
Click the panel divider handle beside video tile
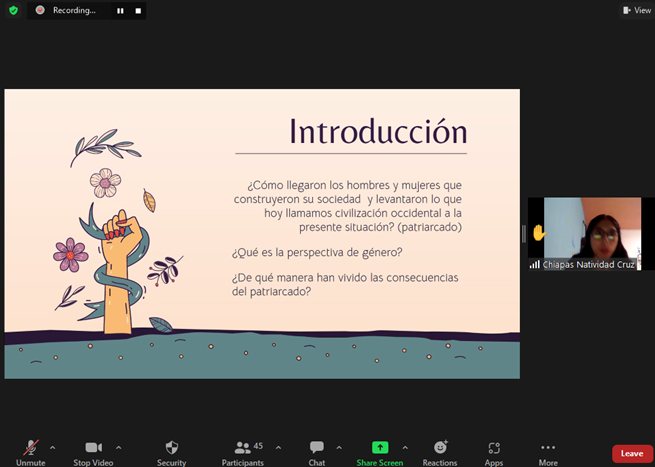coord(524,234)
